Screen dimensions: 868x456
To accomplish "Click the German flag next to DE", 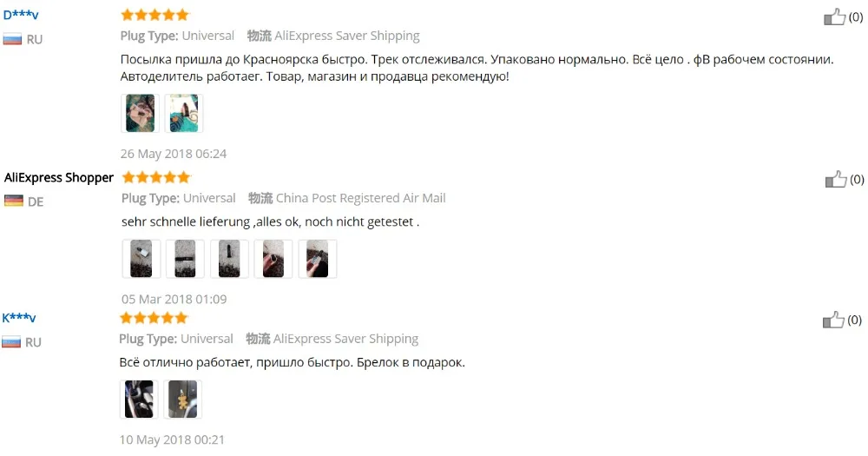I will coord(13,202).
